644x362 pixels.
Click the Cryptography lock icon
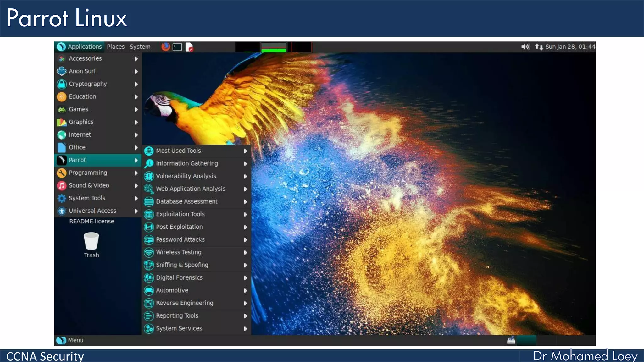pyautogui.click(x=62, y=84)
